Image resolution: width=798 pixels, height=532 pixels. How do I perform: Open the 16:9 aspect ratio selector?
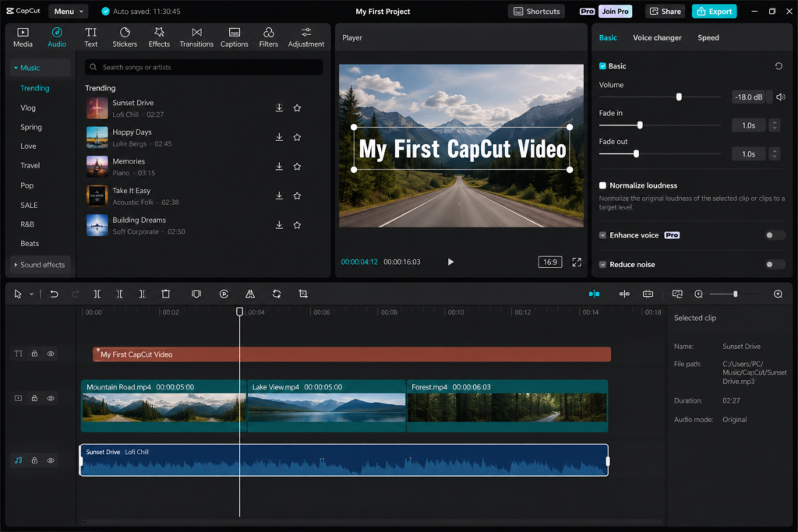pyautogui.click(x=549, y=262)
